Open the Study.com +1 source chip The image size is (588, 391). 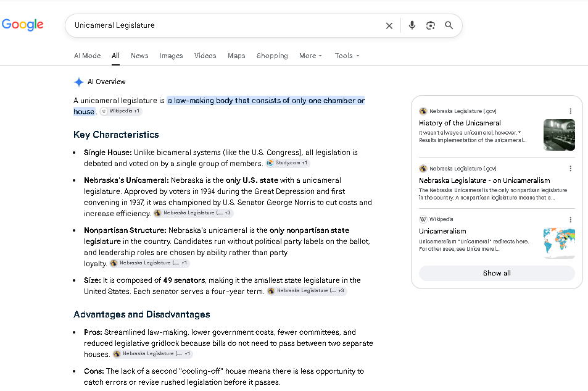coord(288,163)
